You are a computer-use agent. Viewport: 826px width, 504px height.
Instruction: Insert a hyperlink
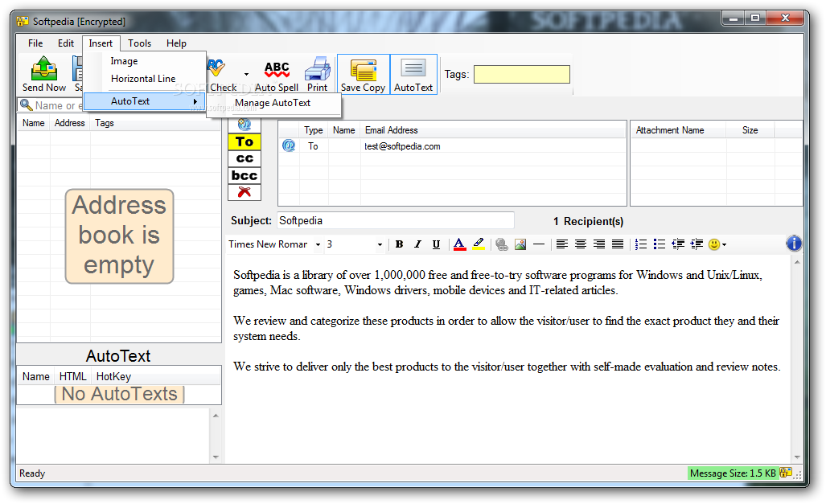(x=502, y=244)
